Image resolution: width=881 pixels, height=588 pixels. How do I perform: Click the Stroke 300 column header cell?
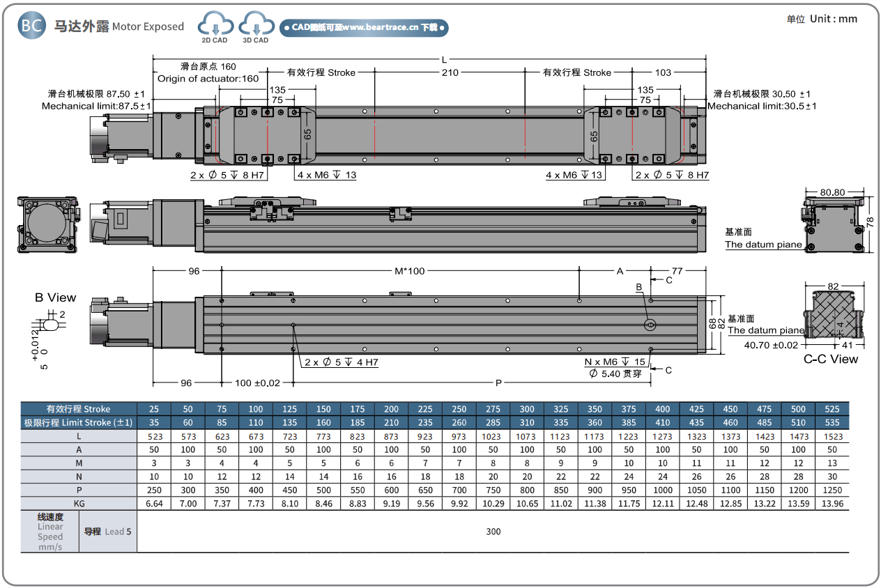coord(527,409)
